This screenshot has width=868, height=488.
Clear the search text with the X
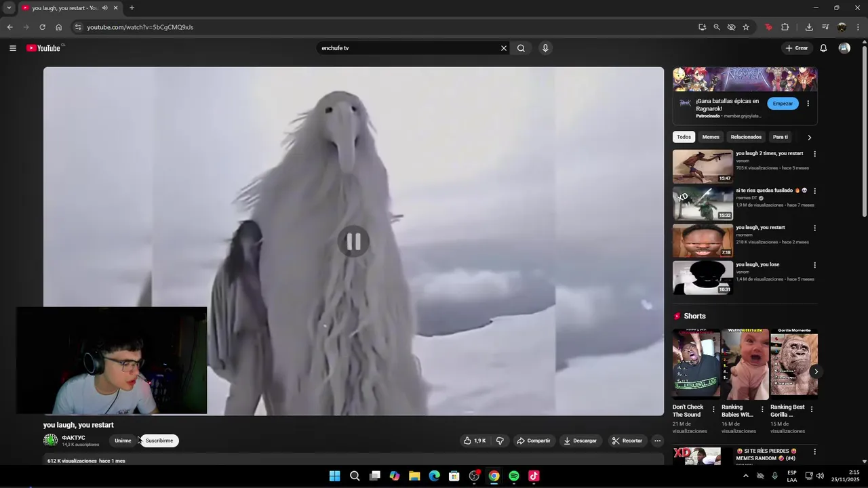[x=504, y=48]
